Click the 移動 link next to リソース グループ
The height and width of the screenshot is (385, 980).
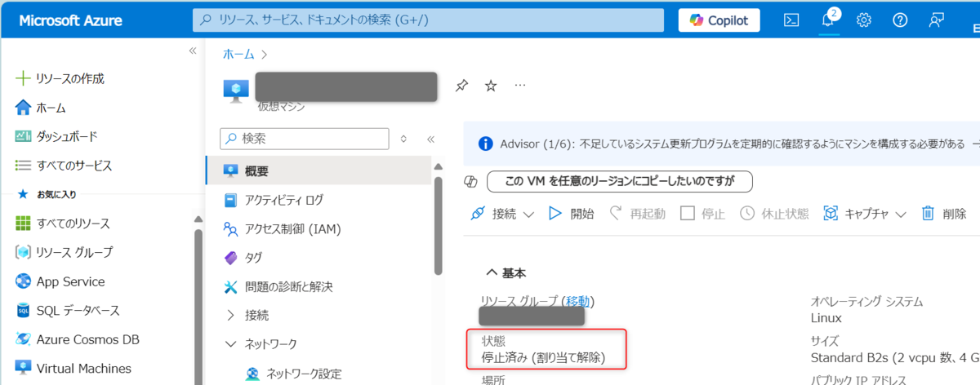tap(577, 301)
